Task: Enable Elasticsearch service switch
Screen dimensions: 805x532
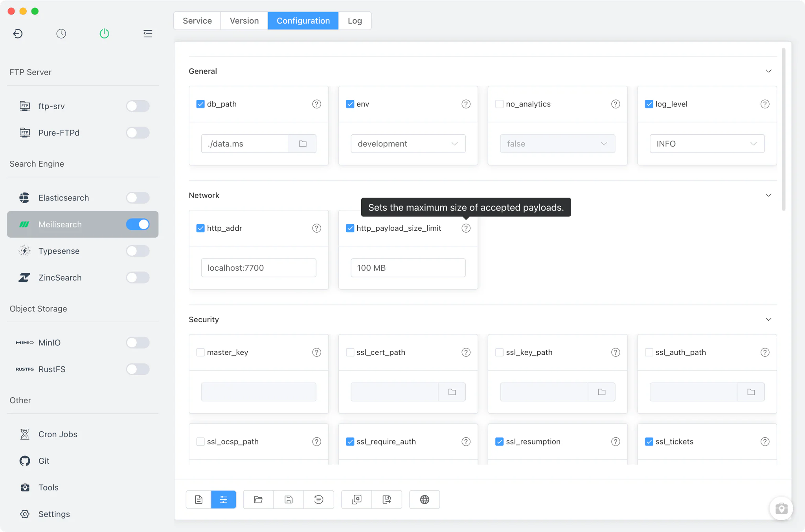Action: coord(138,198)
